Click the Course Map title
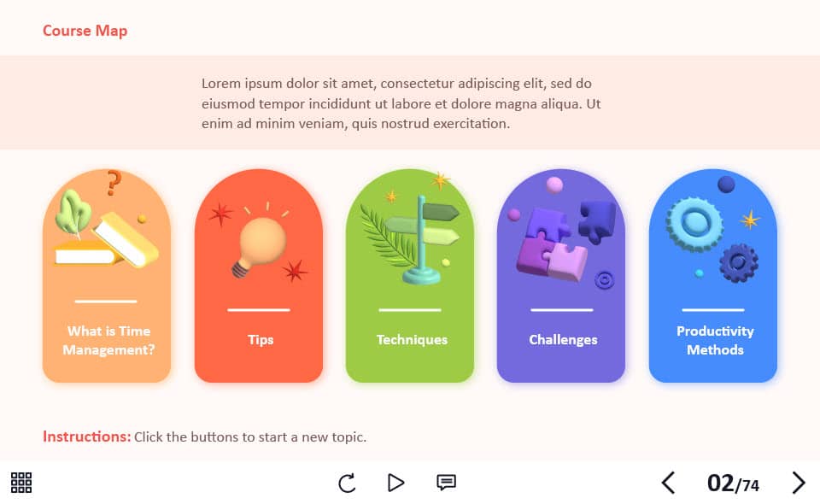 coord(85,30)
